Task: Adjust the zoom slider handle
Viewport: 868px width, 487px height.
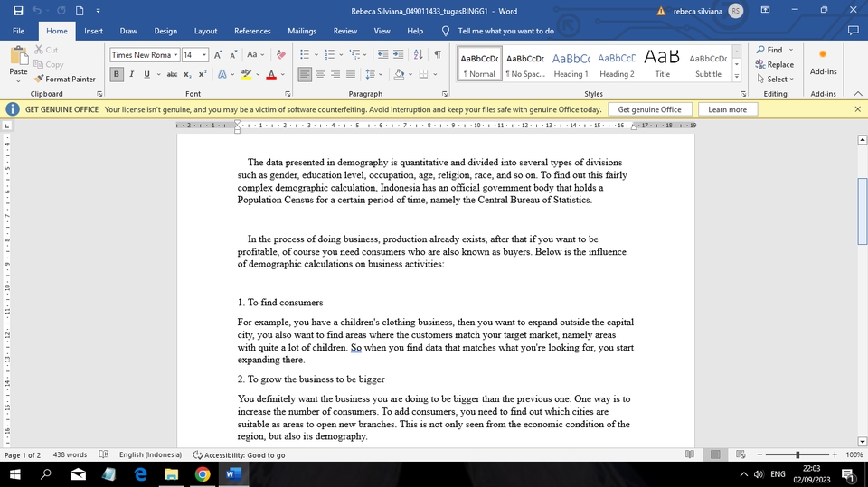Action: (x=797, y=454)
